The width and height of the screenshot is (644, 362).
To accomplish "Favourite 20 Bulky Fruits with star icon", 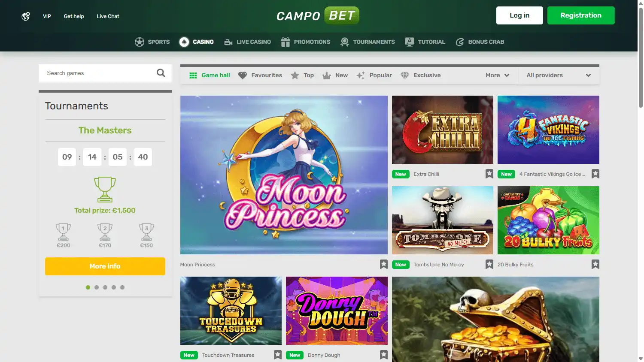I will (595, 264).
